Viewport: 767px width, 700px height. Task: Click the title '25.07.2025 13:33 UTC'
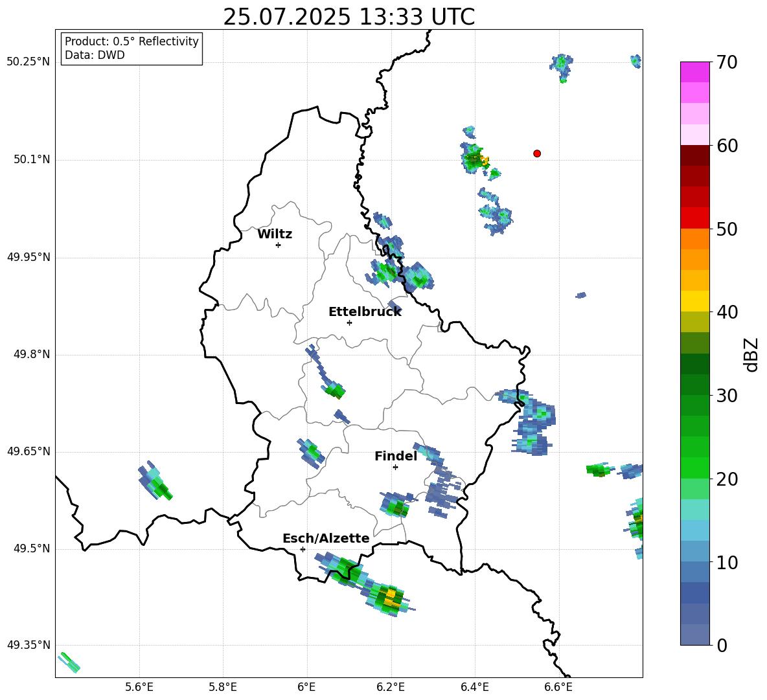point(349,17)
